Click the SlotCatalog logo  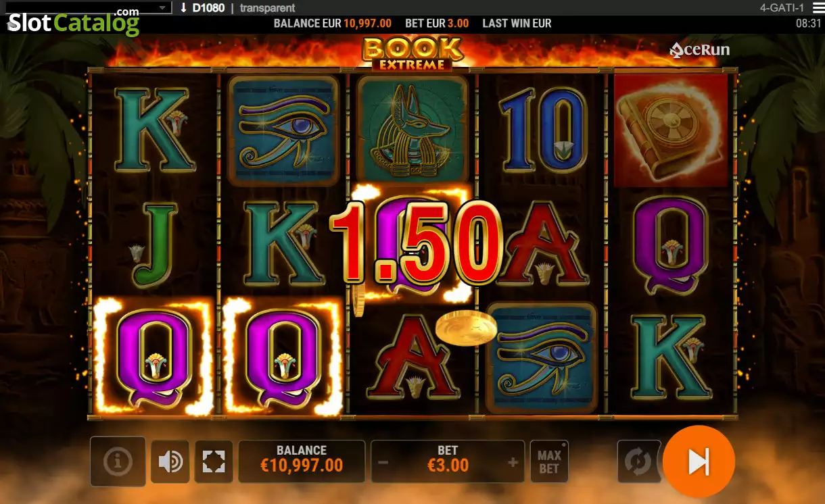73,24
